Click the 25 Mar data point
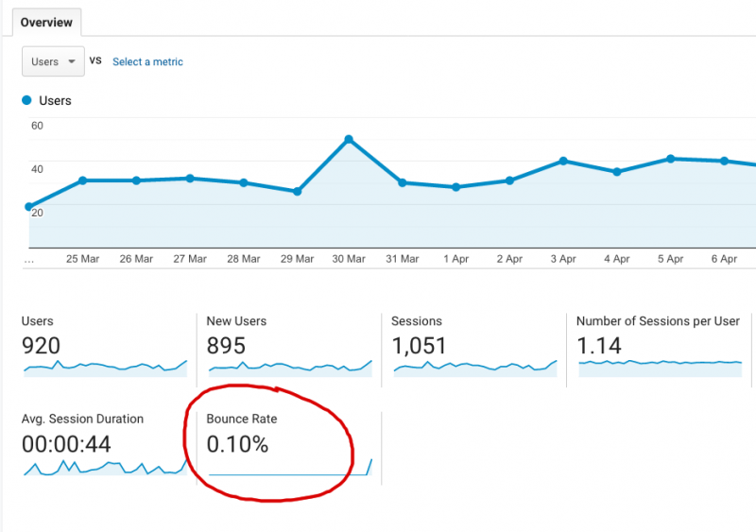The width and height of the screenshot is (756, 532). coord(83,180)
